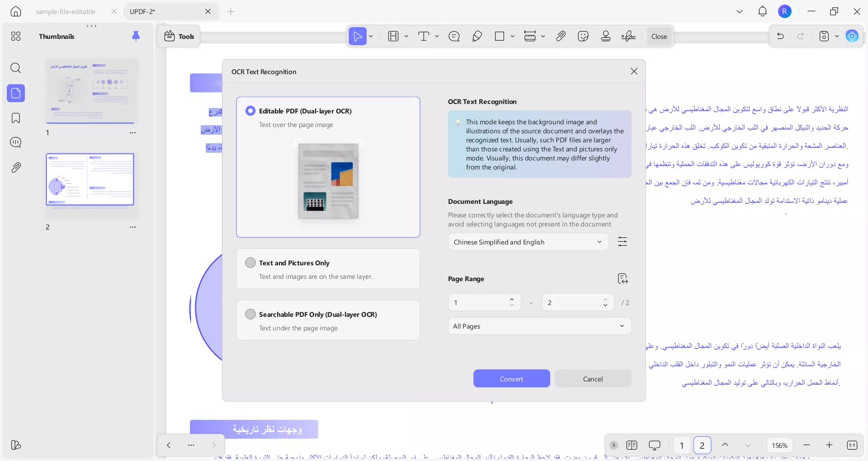Open the notifications bell

[763, 11]
